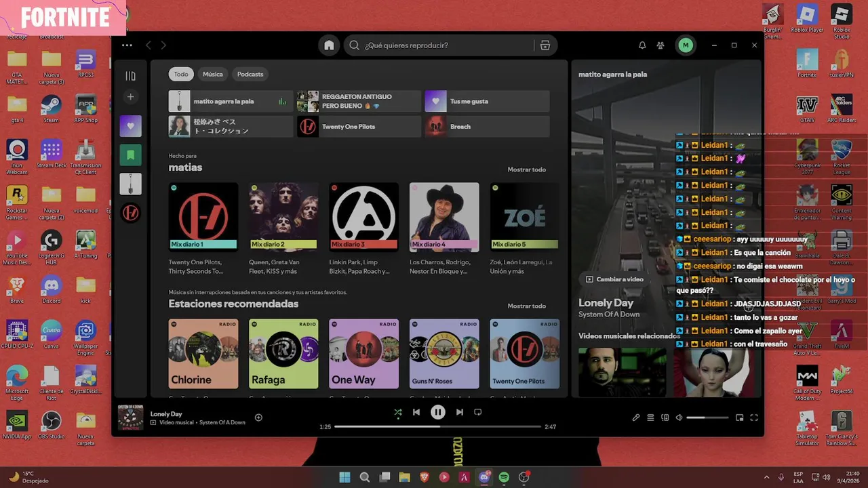Viewport: 868px width, 488px height.
Task: Open the lyrics microphone icon
Action: point(636,418)
